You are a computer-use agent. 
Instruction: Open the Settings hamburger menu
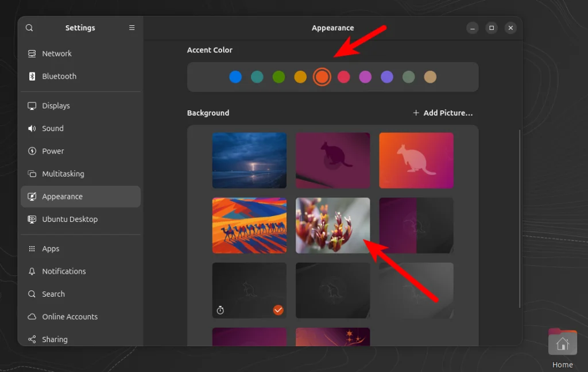pos(131,27)
